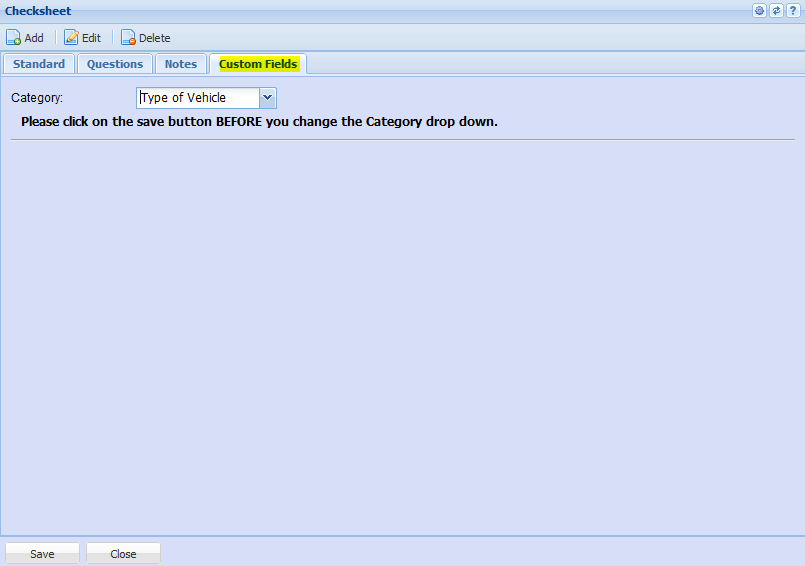The width and height of the screenshot is (805, 566).
Task: Go to the Notes tab
Action: (181, 64)
